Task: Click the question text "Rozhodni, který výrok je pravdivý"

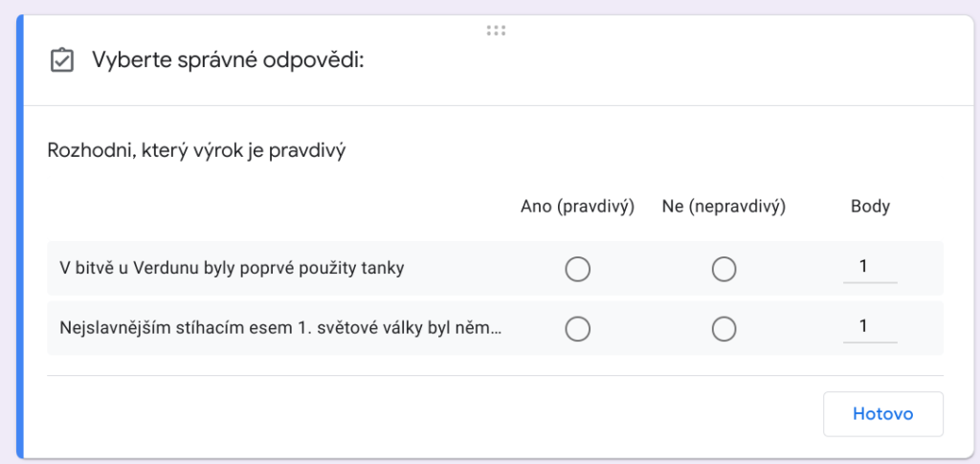Action: 196,151
